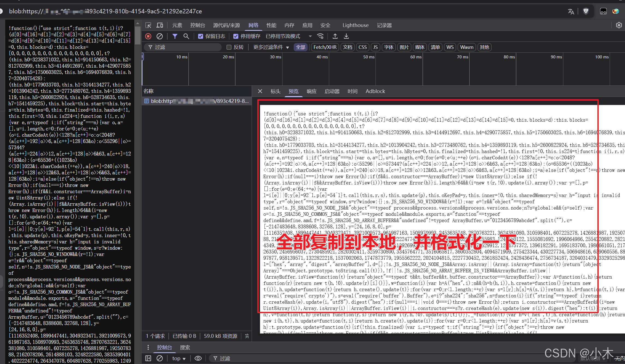The image size is (625, 364).
Task: Open the 安全 tab
Action: [325, 25]
